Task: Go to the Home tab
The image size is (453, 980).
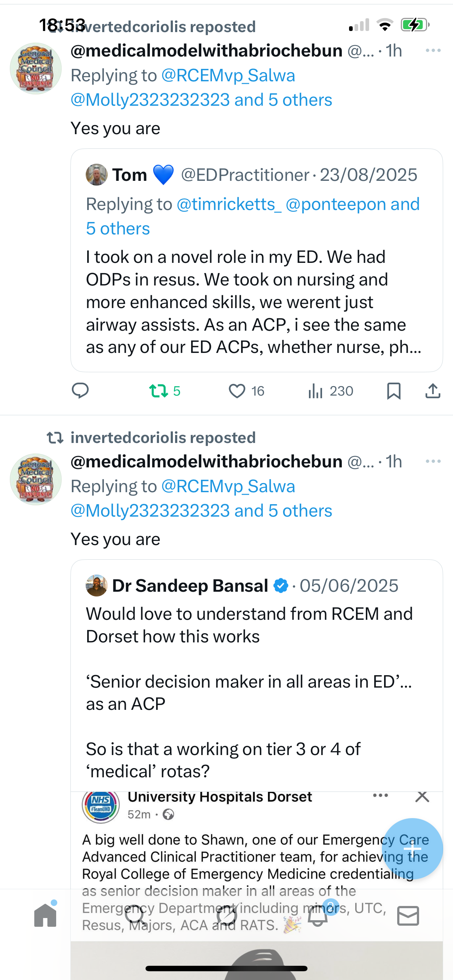Action: pos(45,915)
